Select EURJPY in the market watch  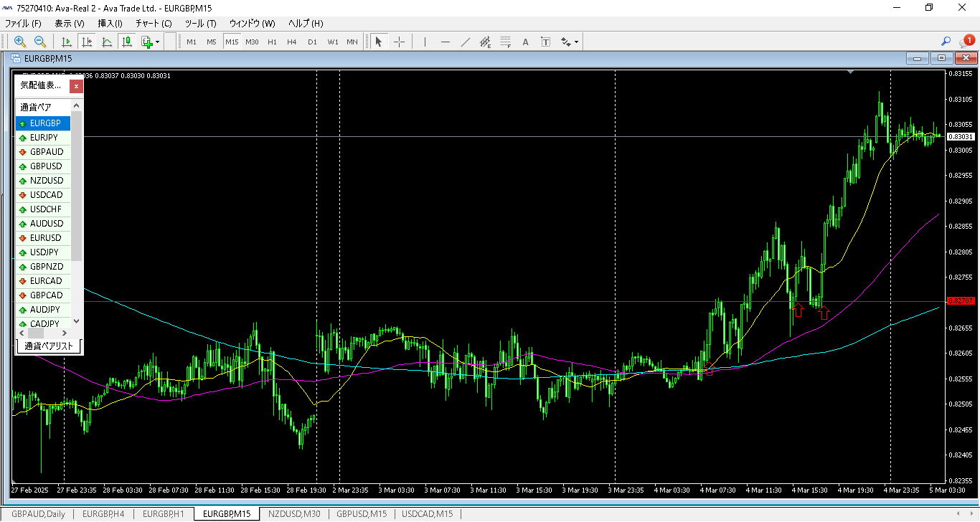[x=43, y=138]
